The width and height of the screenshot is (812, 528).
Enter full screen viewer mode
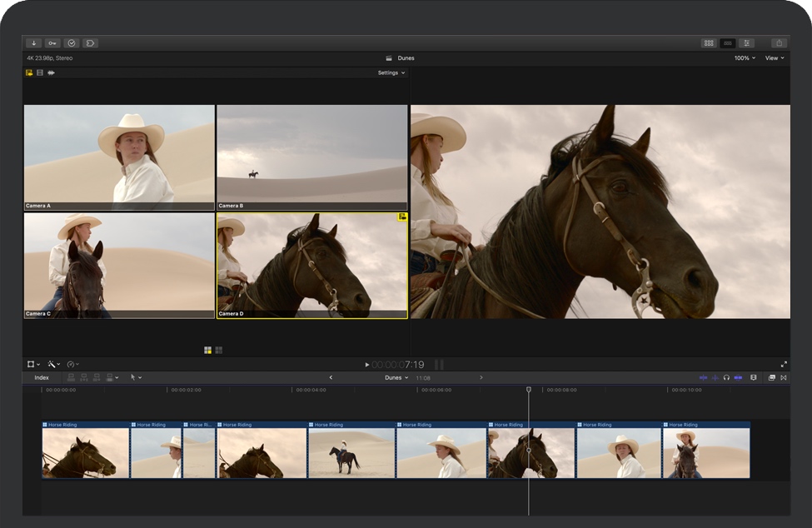[784, 365]
